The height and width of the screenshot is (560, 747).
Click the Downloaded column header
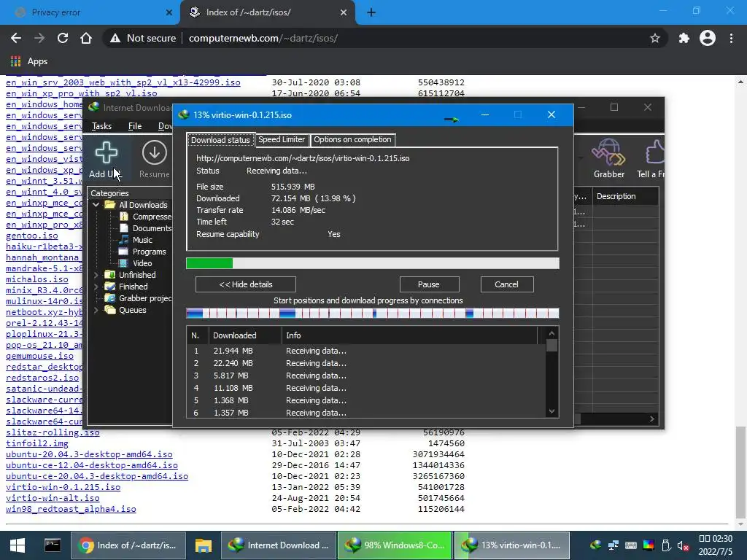pyautogui.click(x=245, y=335)
